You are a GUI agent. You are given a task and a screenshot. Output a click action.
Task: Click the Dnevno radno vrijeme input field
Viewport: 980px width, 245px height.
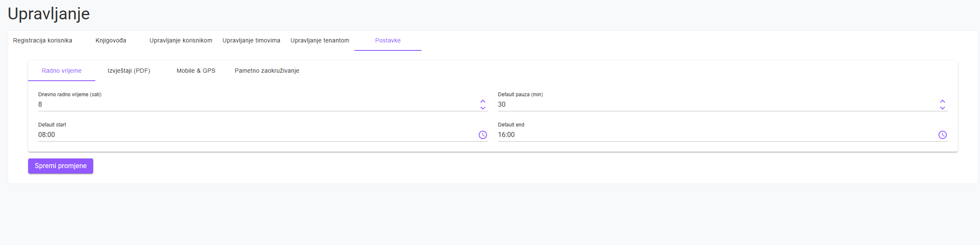[x=252, y=105]
